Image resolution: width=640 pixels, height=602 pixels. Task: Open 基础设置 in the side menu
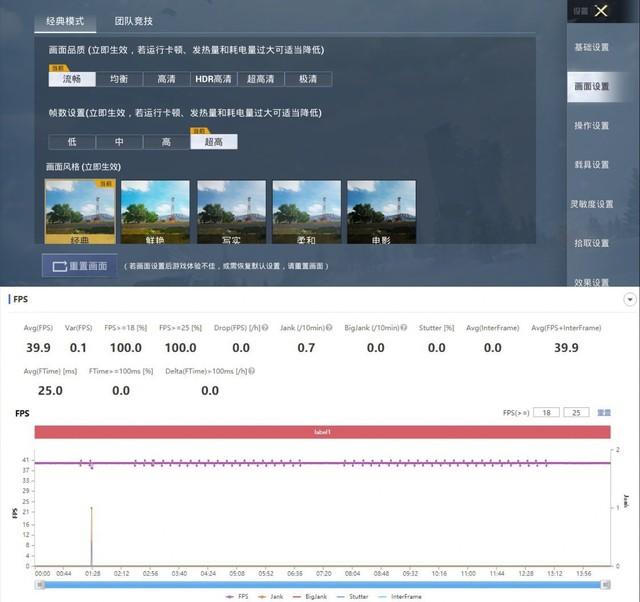click(x=591, y=47)
